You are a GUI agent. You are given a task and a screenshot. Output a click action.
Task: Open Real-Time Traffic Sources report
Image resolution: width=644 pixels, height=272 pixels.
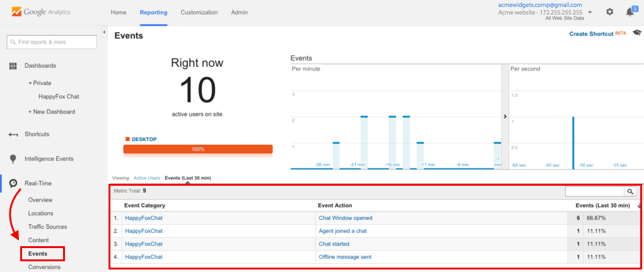[x=48, y=227]
